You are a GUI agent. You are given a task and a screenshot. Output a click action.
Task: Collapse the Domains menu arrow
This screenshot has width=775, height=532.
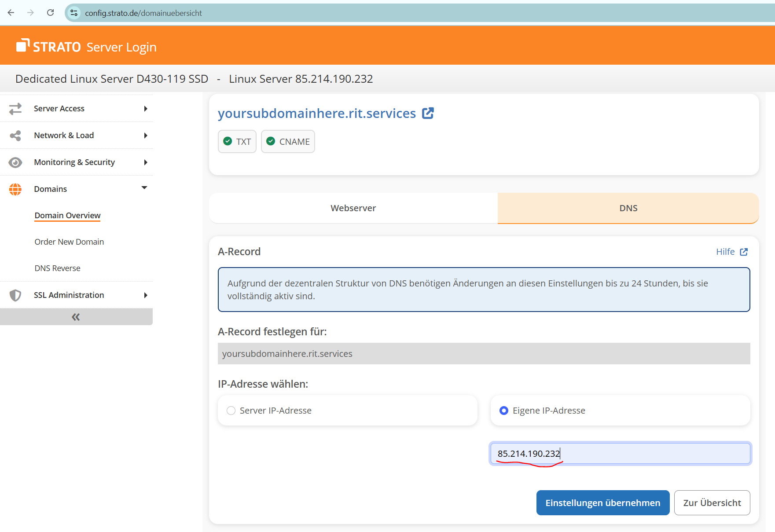click(144, 188)
